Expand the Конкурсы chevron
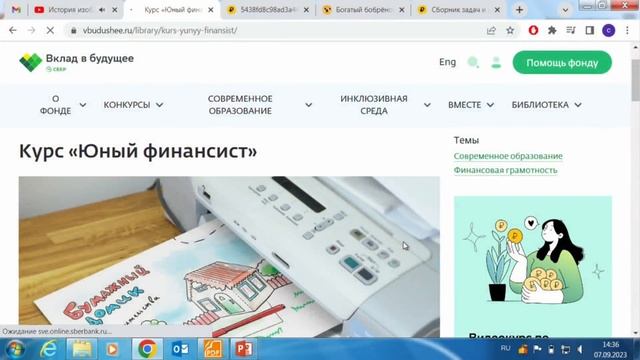The height and width of the screenshot is (360, 640). pos(160,105)
